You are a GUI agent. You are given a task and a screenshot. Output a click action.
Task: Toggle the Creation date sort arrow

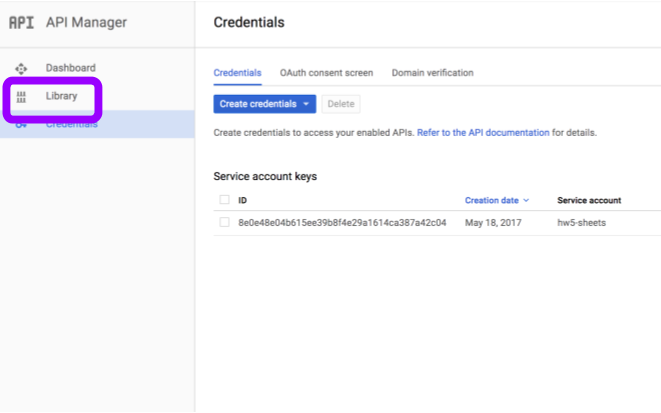pos(526,200)
